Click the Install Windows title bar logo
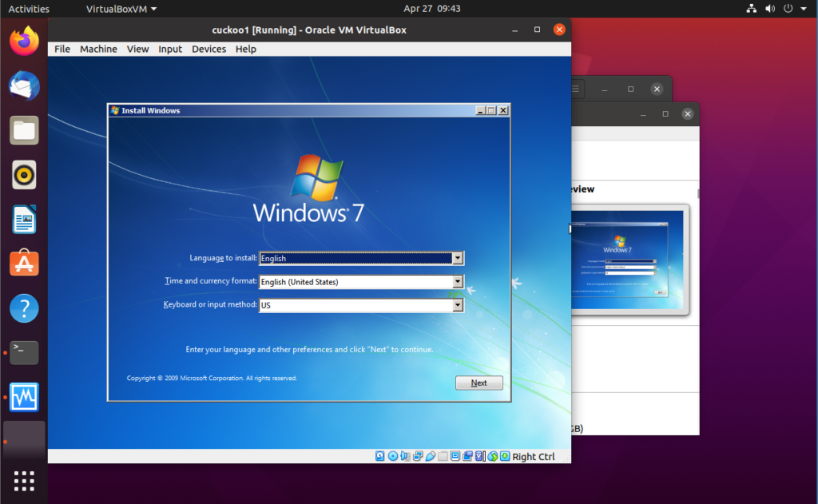 (x=113, y=110)
